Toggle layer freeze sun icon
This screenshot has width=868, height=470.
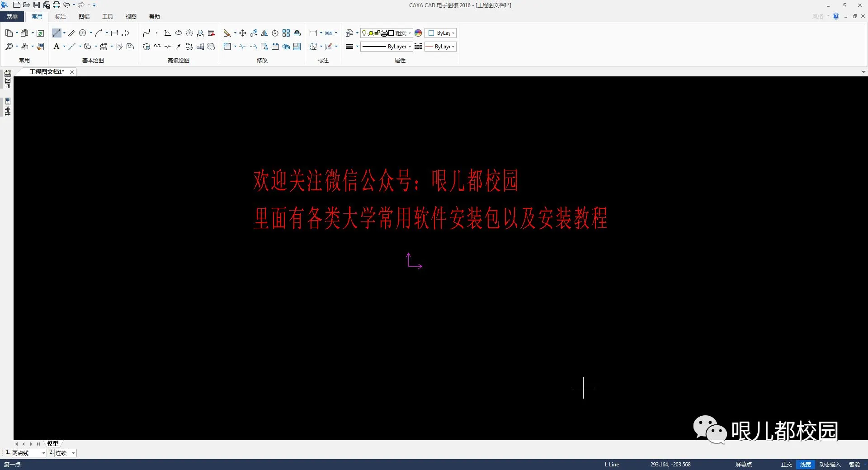tap(371, 33)
